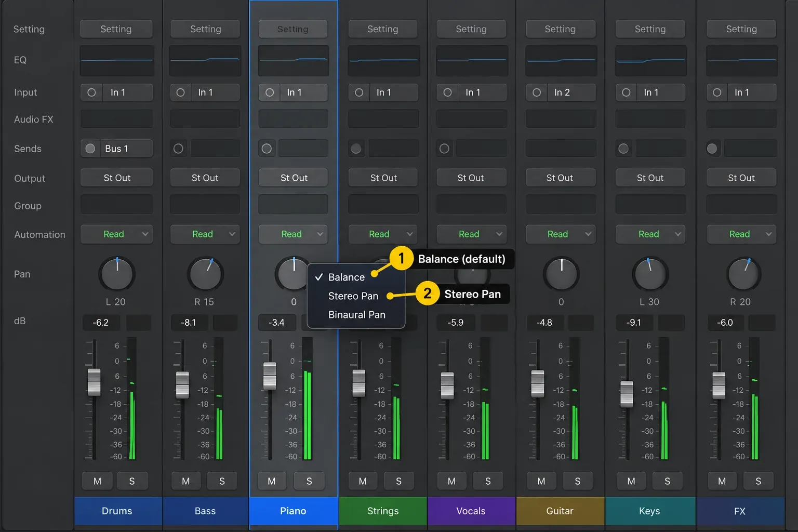Solo the Strings channel
This screenshot has height=532, width=798.
[x=398, y=481]
